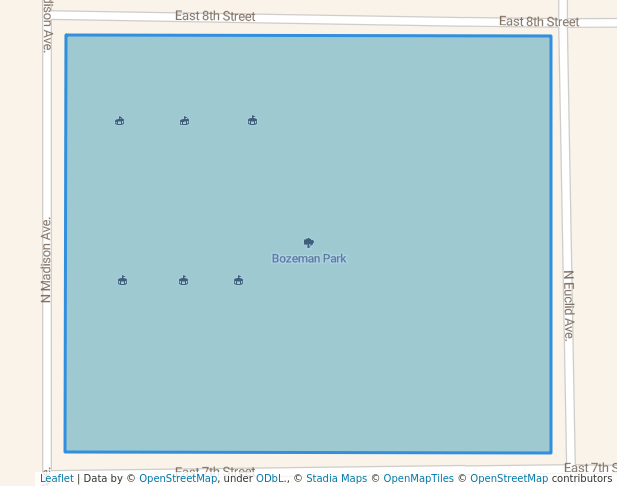
Task: Select the leftmost picnic table icon in lower row
Action: click(122, 281)
